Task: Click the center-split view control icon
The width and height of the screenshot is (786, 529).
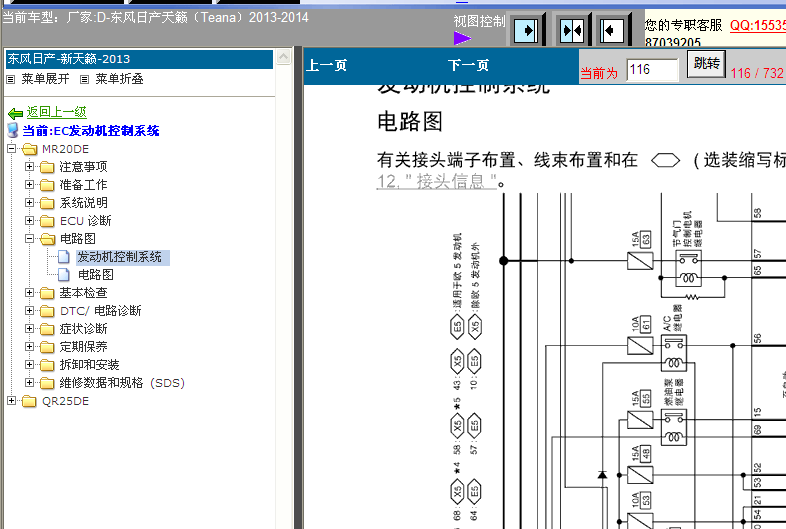Action: 571,31
